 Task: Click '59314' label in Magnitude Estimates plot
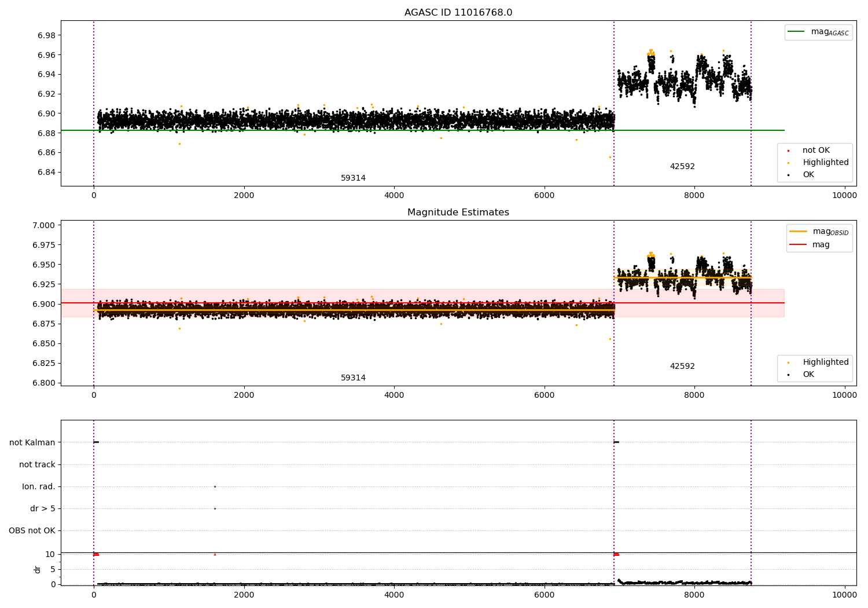(353, 378)
